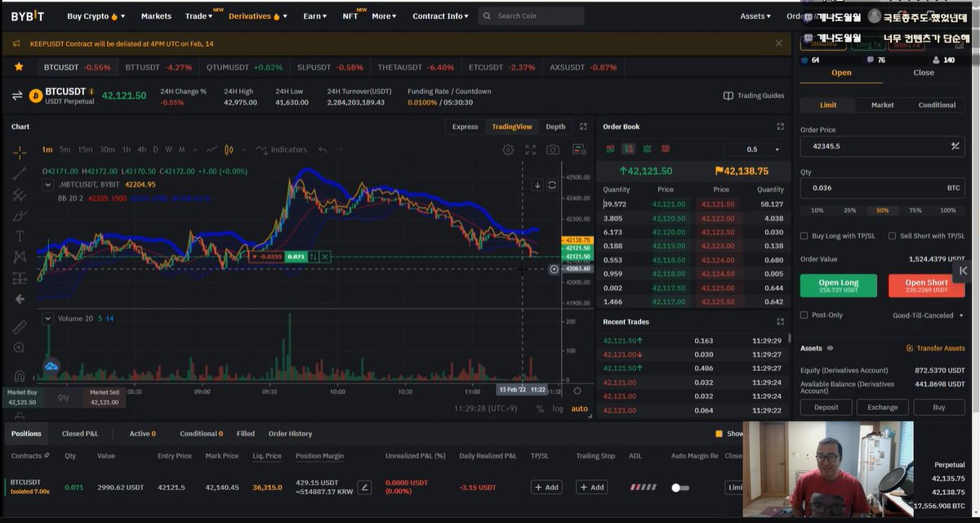Open the More dropdown menu
This screenshot has height=523, width=980.
(x=384, y=16)
